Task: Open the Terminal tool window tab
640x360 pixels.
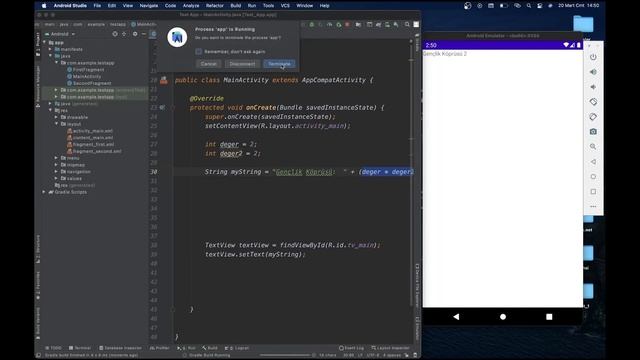Action: [80, 348]
